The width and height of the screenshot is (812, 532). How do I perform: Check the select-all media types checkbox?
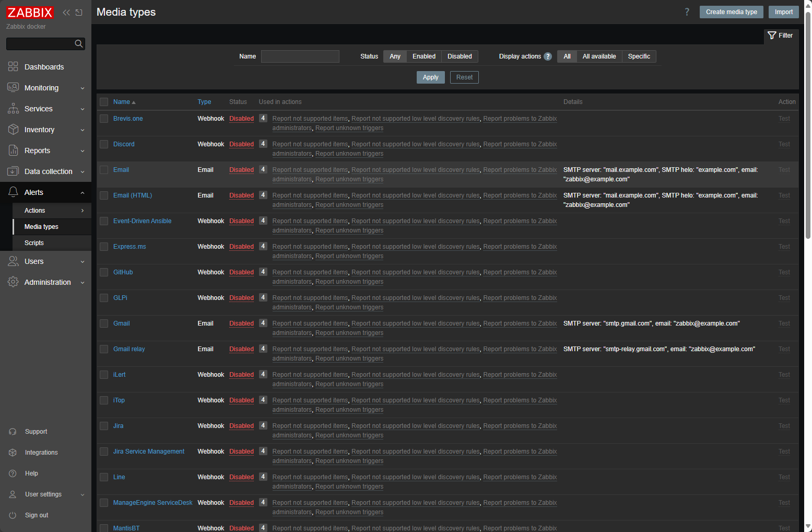pos(103,101)
